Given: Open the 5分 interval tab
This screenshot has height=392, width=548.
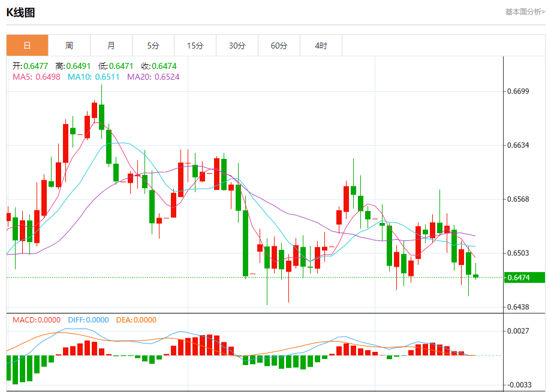Looking at the screenshot, I should pos(153,46).
